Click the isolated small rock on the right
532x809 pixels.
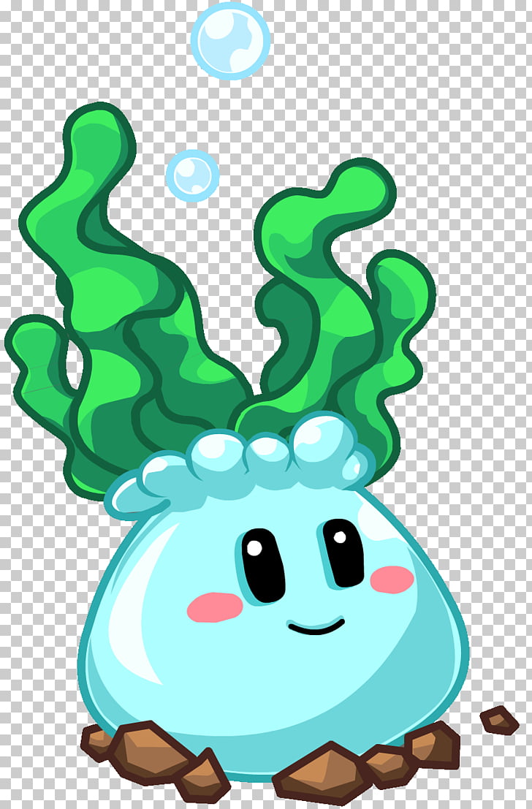point(499,721)
